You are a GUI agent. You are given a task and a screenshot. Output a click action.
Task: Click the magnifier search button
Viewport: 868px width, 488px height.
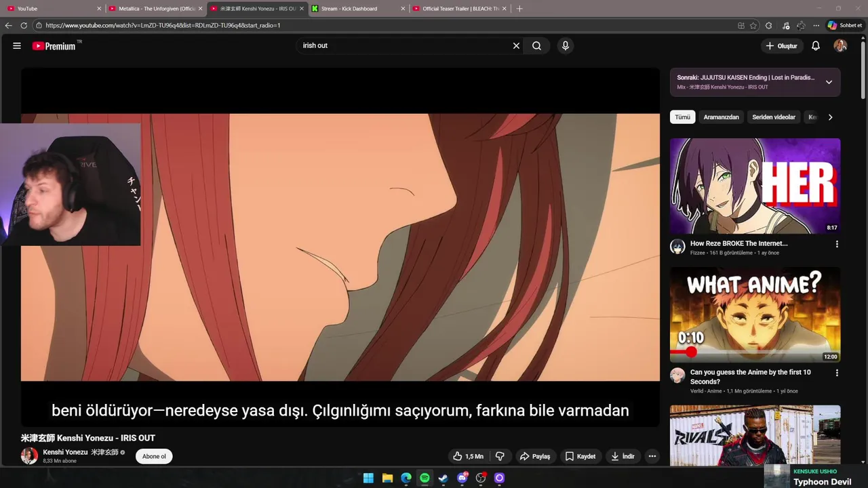(536, 45)
